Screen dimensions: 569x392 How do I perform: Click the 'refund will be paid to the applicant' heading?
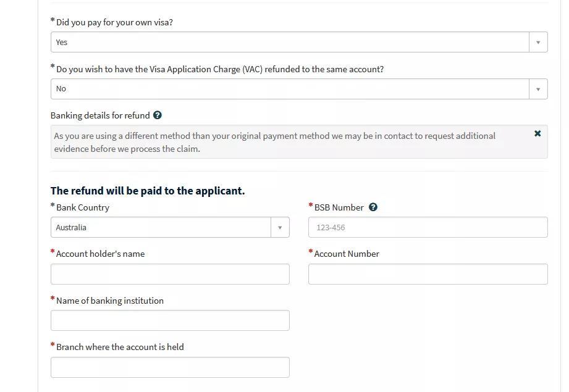coord(148,191)
